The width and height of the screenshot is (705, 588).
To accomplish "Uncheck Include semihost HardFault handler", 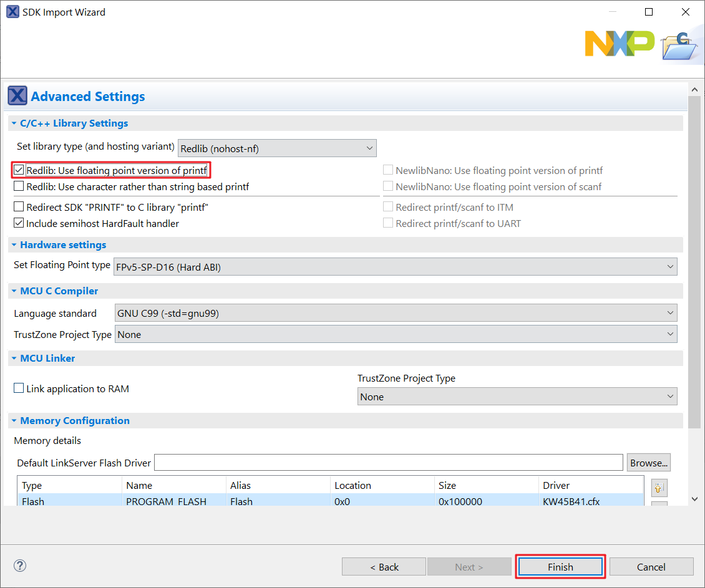I will point(19,223).
